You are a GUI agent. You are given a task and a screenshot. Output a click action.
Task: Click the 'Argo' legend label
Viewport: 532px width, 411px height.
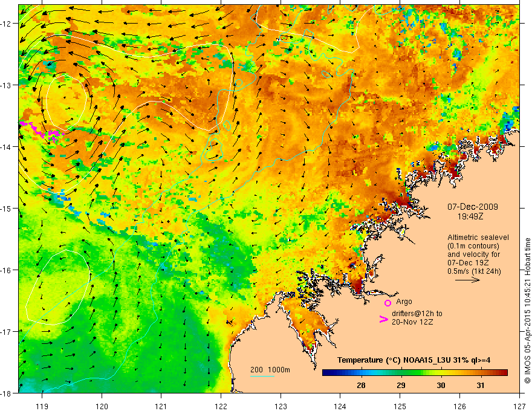tap(404, 302)
